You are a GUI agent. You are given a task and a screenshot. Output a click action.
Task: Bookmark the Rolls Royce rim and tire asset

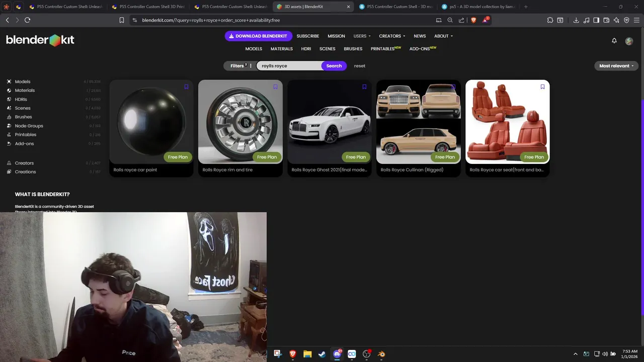(x=275, y=86)
